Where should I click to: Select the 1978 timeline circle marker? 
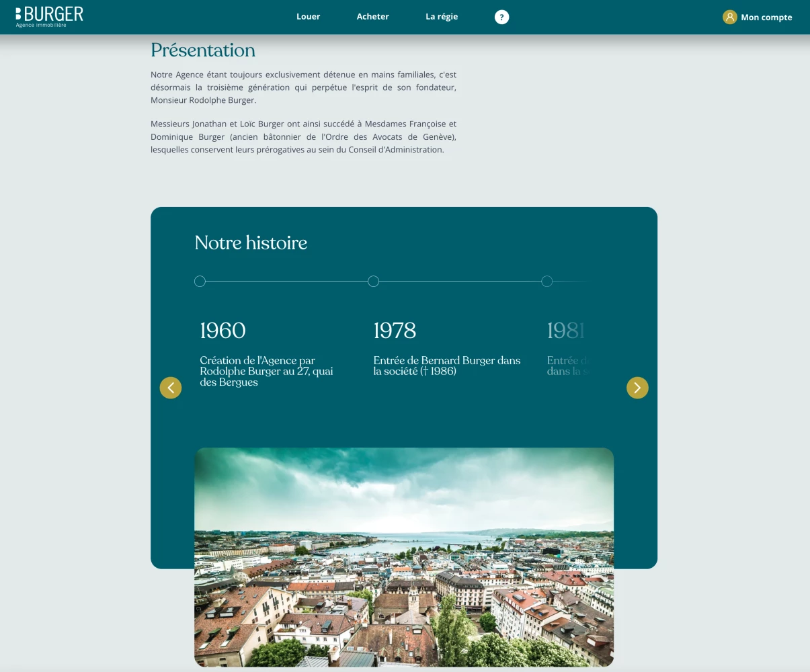(374, 282)
